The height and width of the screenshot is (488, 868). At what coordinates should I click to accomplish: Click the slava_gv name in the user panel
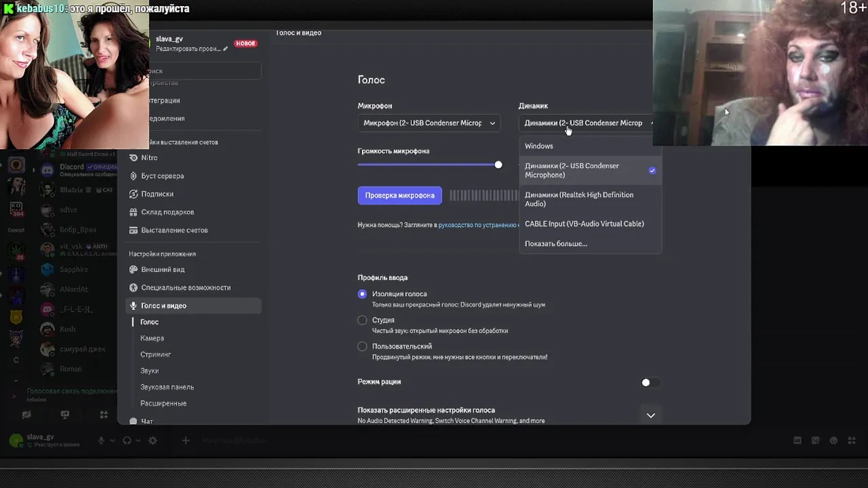click(x=40, y=437)
